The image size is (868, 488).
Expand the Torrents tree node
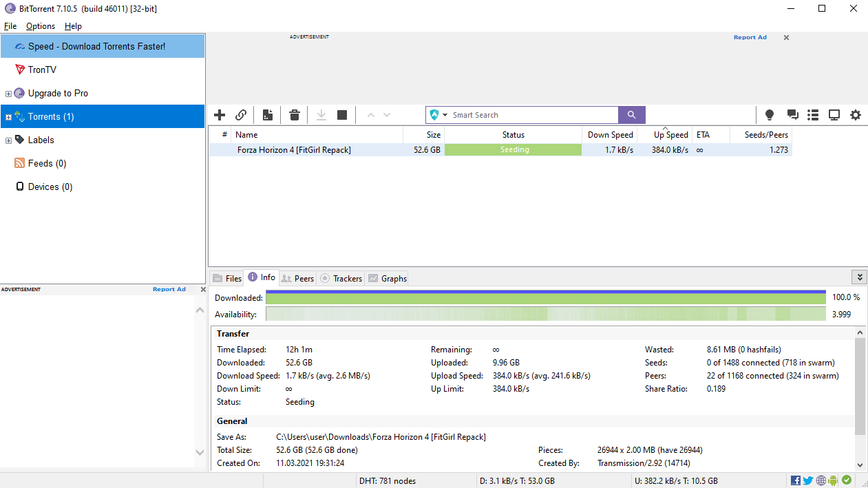pos(8,117)
